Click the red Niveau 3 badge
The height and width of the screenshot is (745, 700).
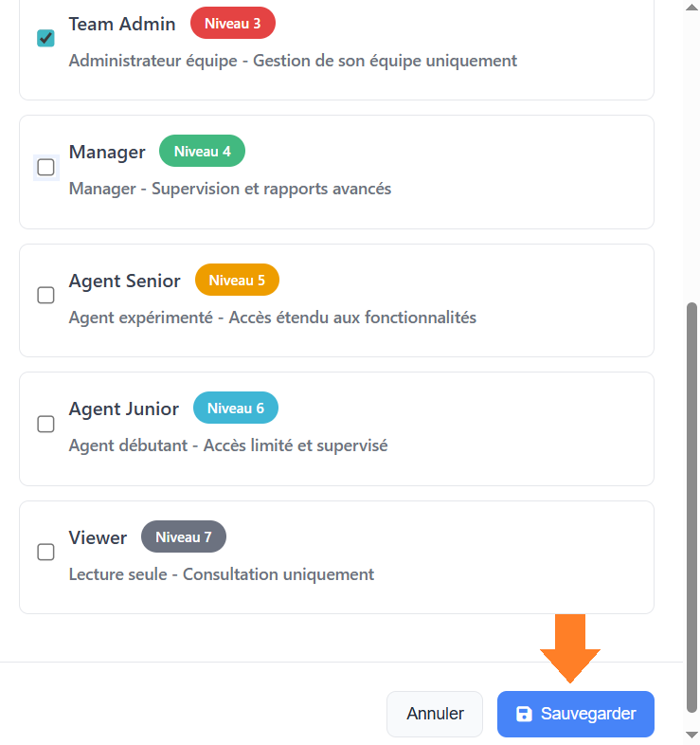tap(233, 23)
